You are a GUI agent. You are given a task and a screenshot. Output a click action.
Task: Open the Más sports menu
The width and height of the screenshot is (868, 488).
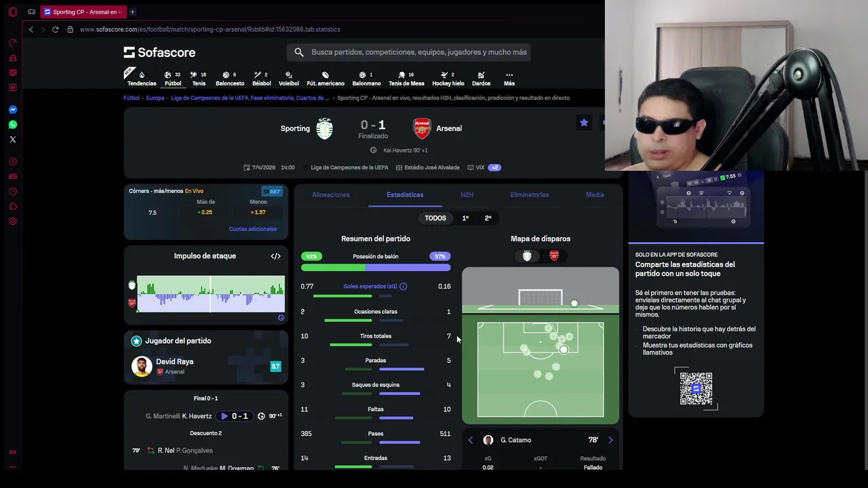[509, 79]
